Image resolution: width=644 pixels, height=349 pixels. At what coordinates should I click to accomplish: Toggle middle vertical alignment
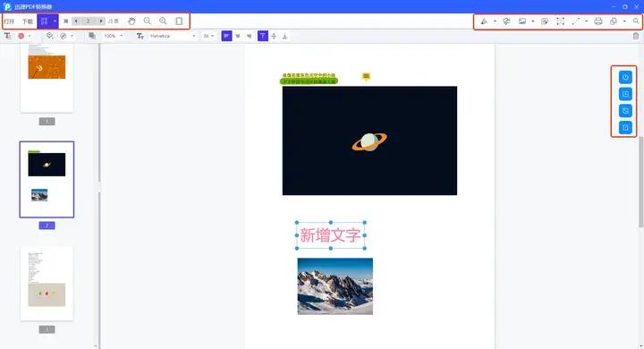(x=274, y=36)
